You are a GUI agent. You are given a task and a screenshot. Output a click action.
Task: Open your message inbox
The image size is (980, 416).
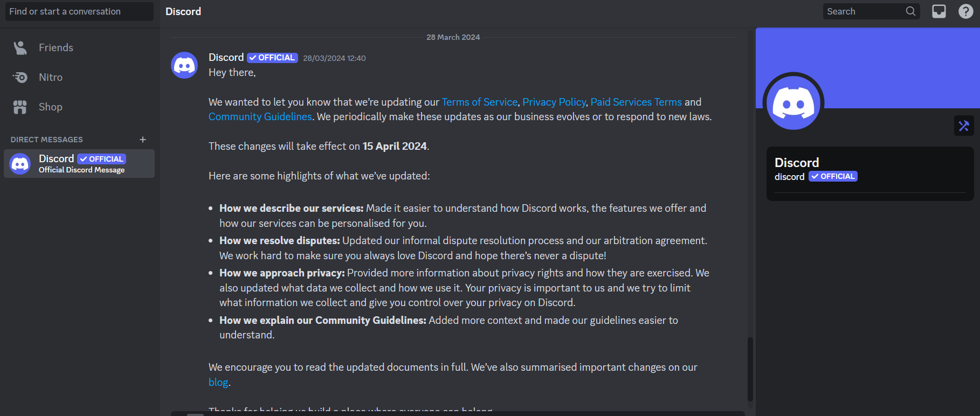pyautogui.click(x=938, y=11)
